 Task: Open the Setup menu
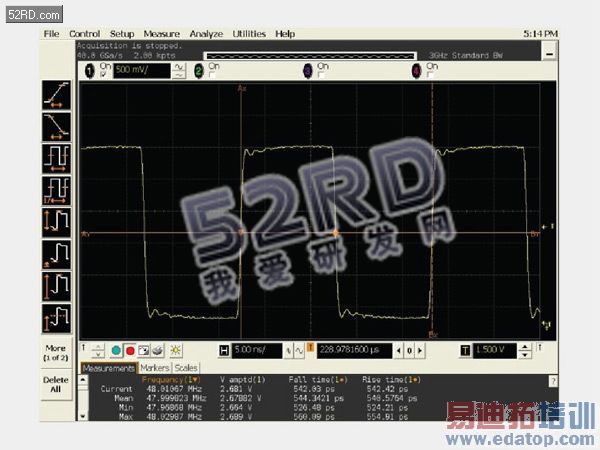[x=122, y=34]
